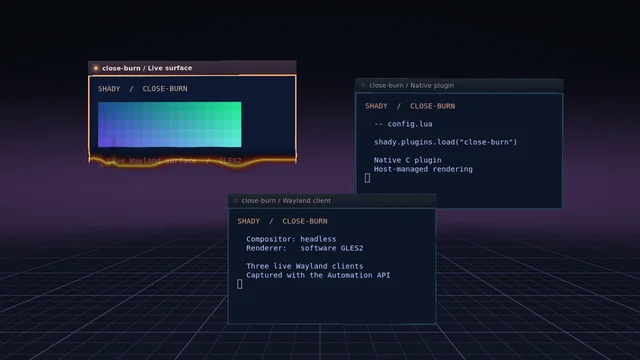This screenshot has width=640, height=360.
Task: Click 'SHADY / CLOSE-BURN' heading in Live surface window
Action: pyautogui.click(x=142, y=89)
